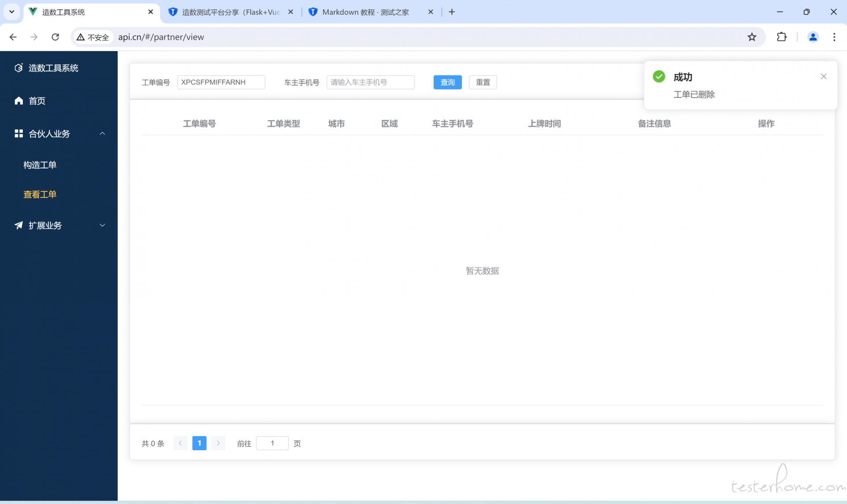Close the 造数工具系统 tab

151,12
